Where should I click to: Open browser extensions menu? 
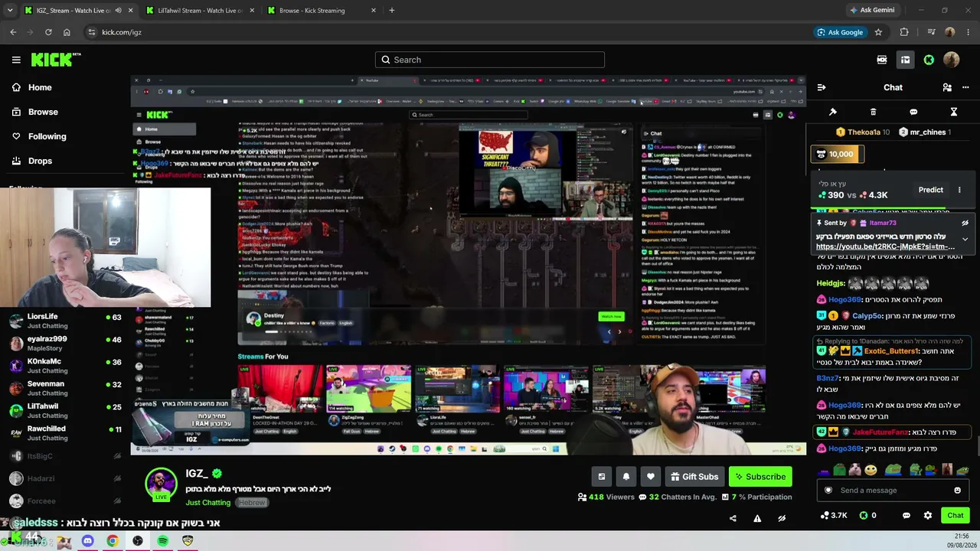904,32
